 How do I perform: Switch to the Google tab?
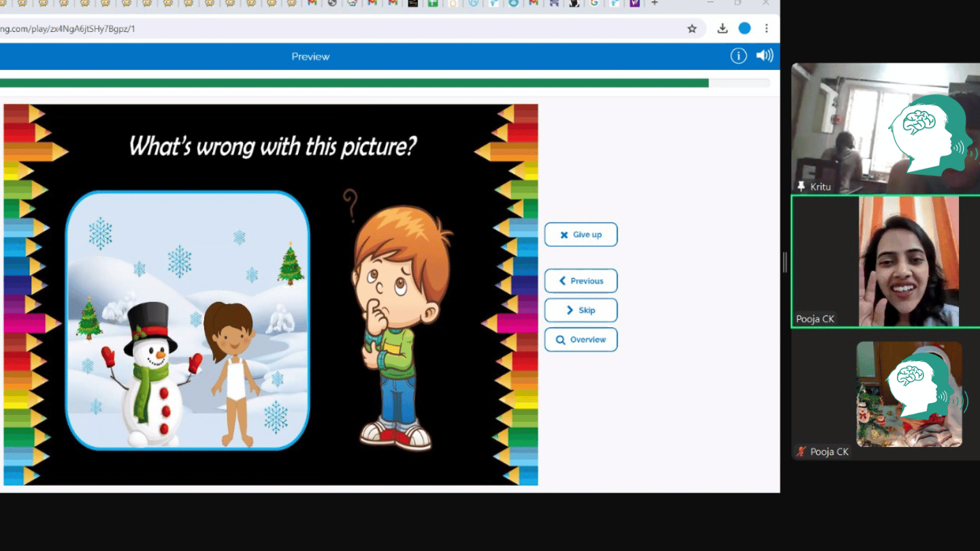point(594,3)
